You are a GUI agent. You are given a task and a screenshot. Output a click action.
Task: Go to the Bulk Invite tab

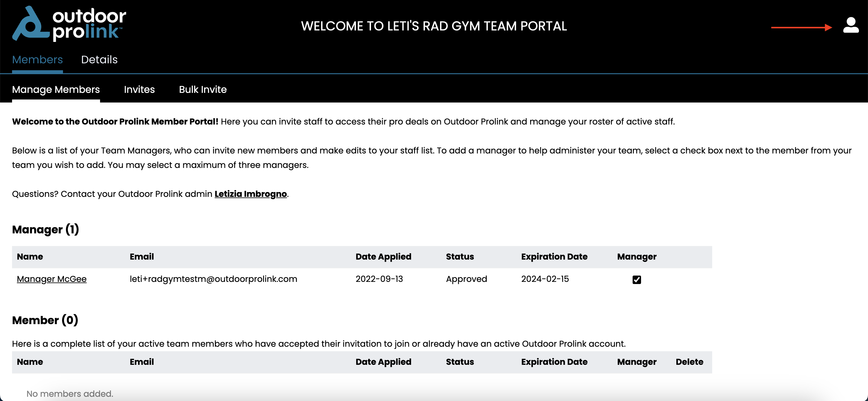tap(203, 89)
